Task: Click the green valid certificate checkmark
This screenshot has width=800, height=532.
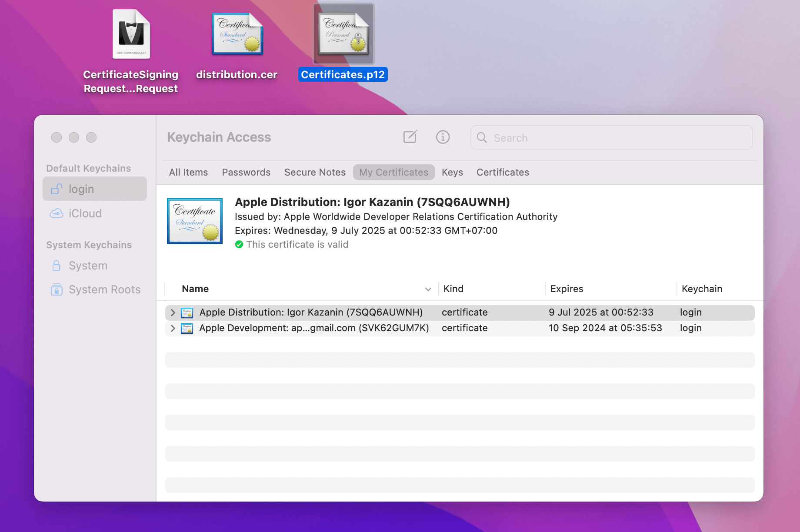Action: [x=239, y=244]
